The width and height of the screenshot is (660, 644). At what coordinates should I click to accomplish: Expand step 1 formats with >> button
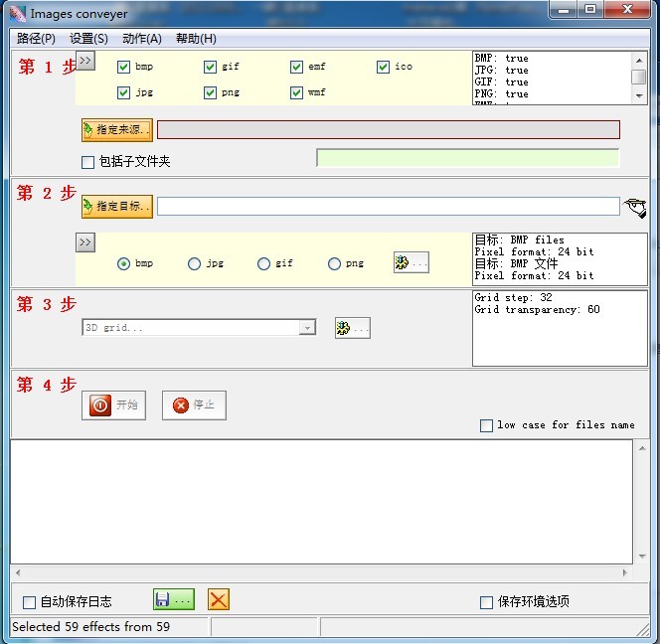(85, 61)
